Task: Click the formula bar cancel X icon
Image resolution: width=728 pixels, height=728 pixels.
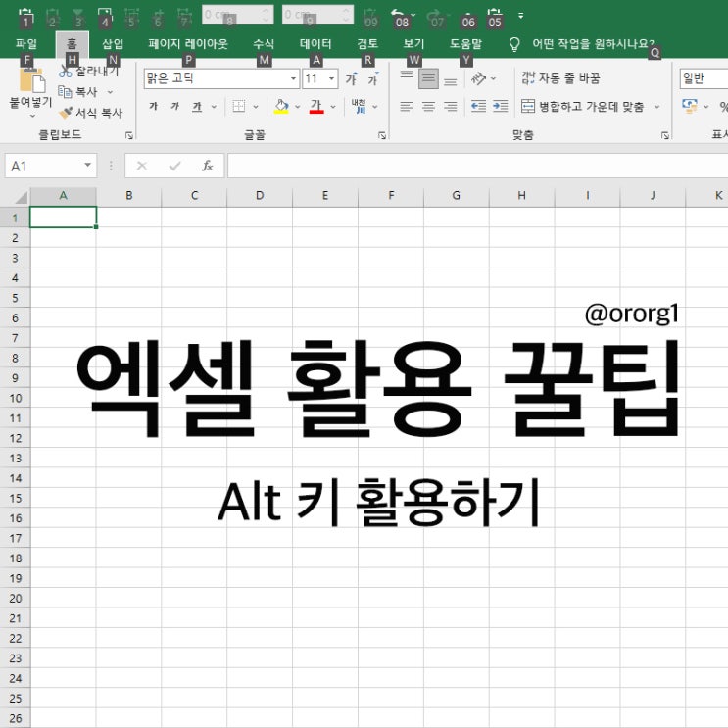Action: (x=142, y=166)
